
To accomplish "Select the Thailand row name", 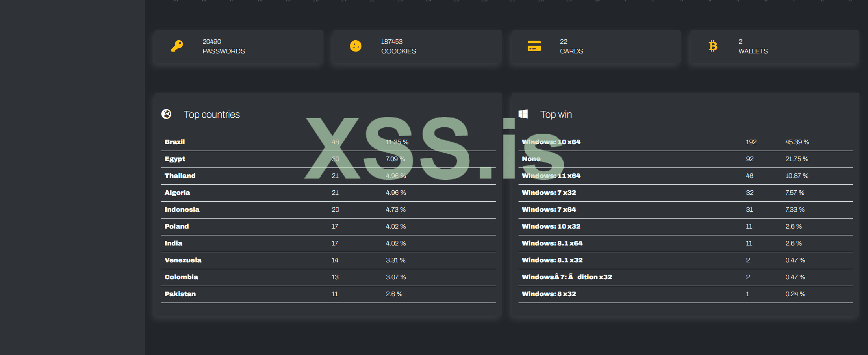I will click(x=180, y=176).
